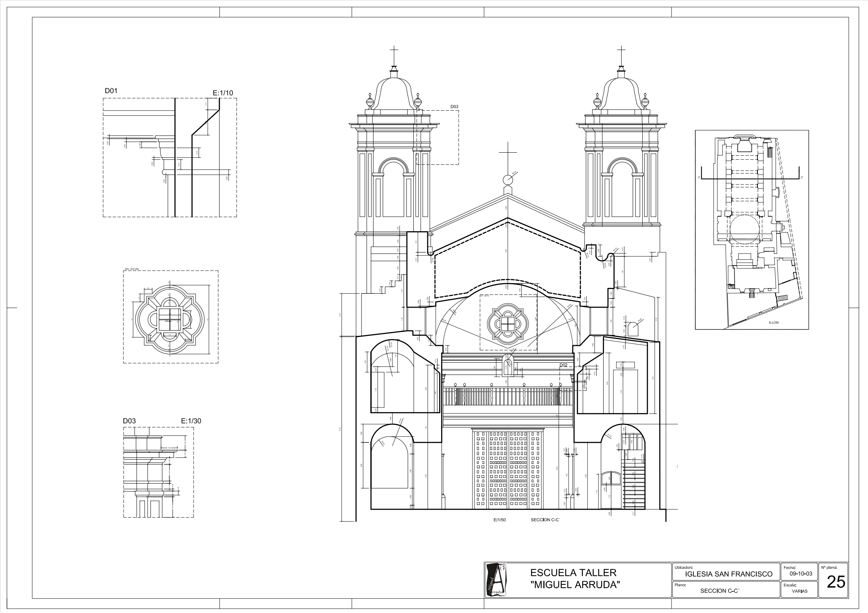Click the date field showing 09-10-03
The height and width of the screenshot is (613, 868).
pos(801,574)
